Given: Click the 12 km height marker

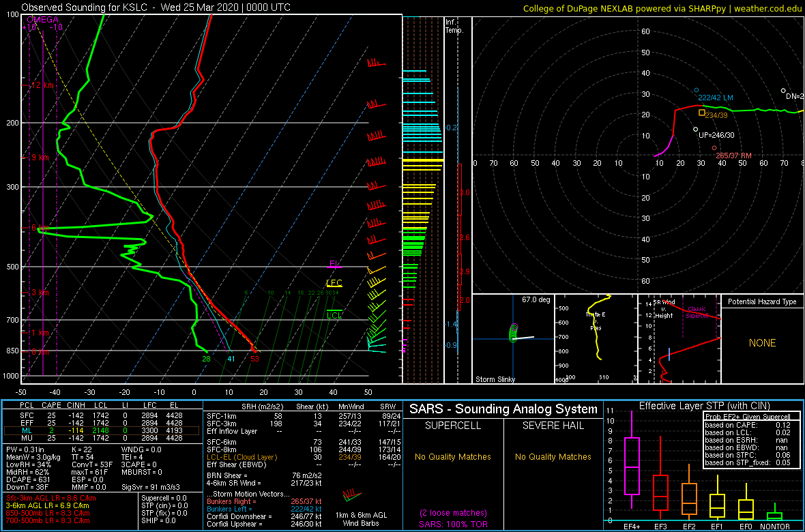Looking at the screenshot, I should [44, 85].
